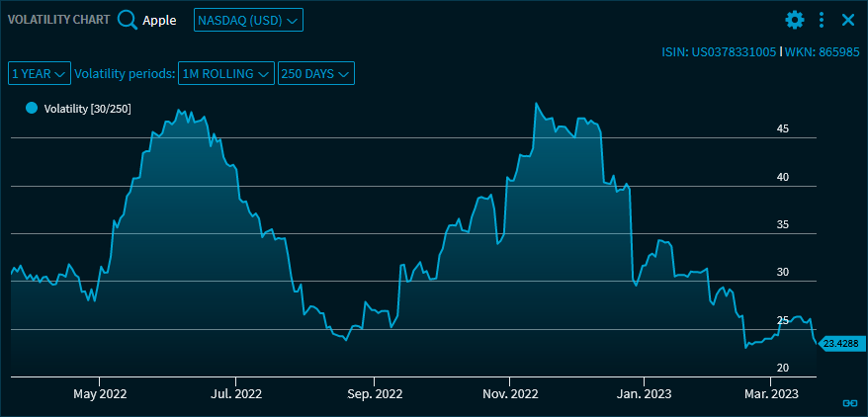Click the Apple instrument name
Screen dimensions: 868x417
click(159, 20)
